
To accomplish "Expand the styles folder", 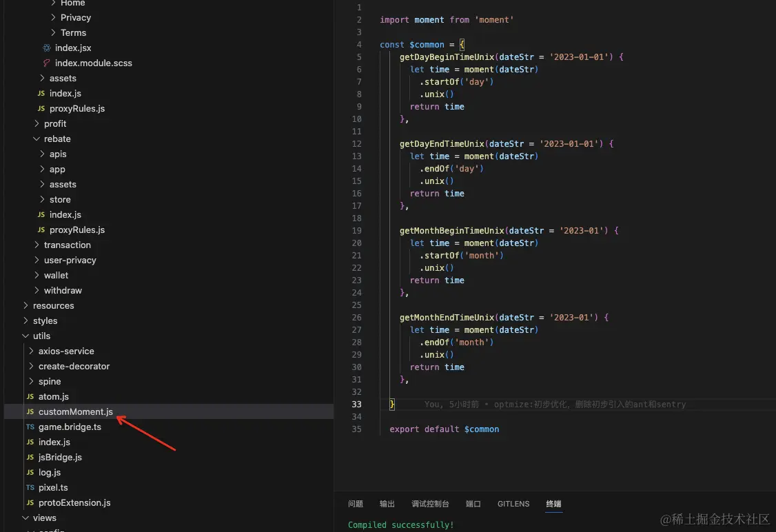I will 45,320.
